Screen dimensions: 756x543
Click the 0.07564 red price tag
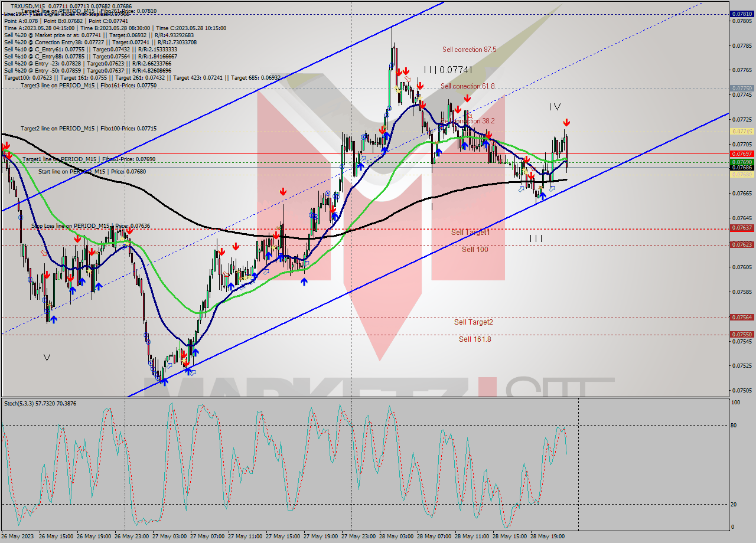pos(742,318)
